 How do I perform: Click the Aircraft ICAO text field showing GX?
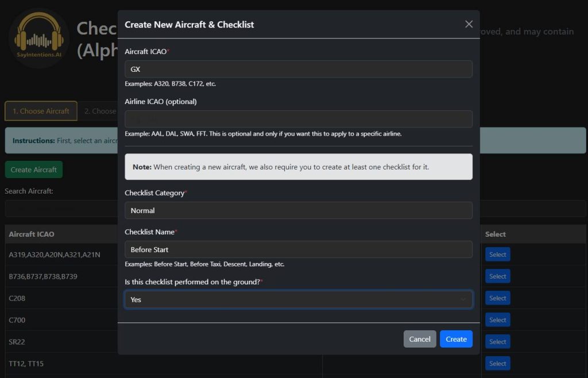click(x=298, y=69)
